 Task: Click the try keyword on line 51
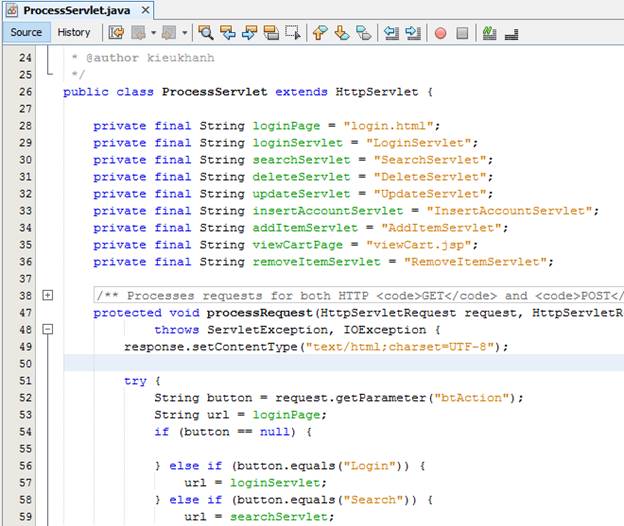pos(135,381)
